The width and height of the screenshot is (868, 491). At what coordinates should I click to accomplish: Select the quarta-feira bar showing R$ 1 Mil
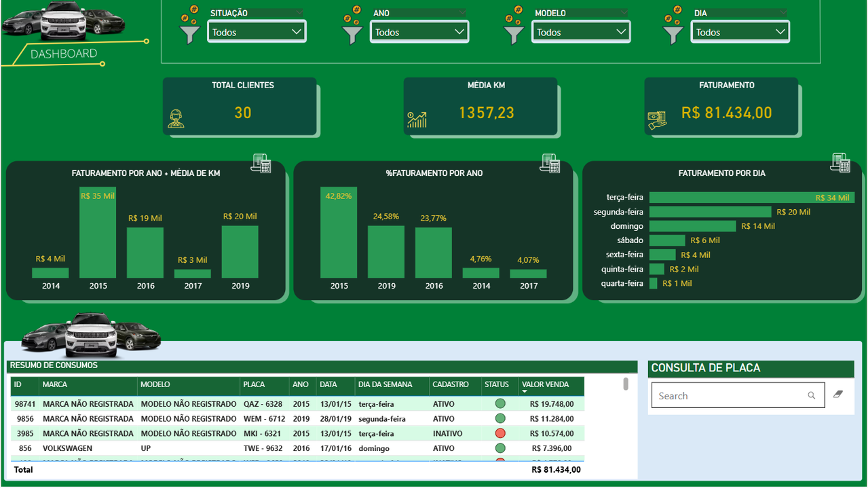click(654, 283)
